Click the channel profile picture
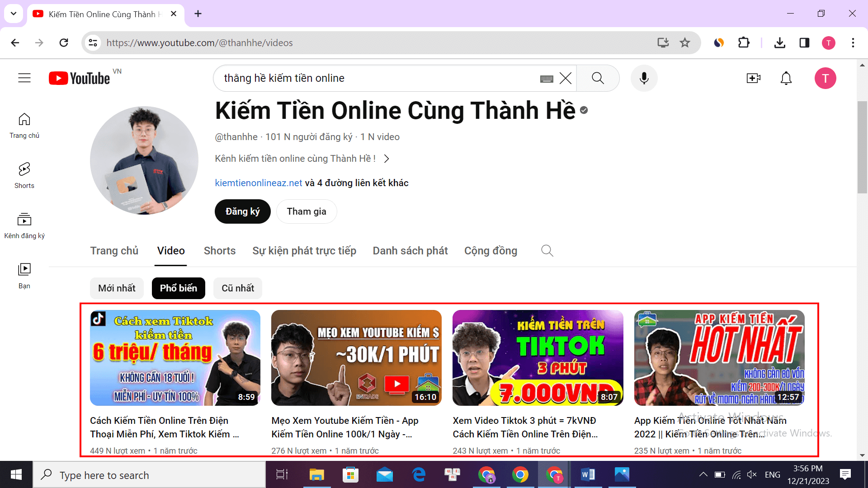 click(144, 160)
